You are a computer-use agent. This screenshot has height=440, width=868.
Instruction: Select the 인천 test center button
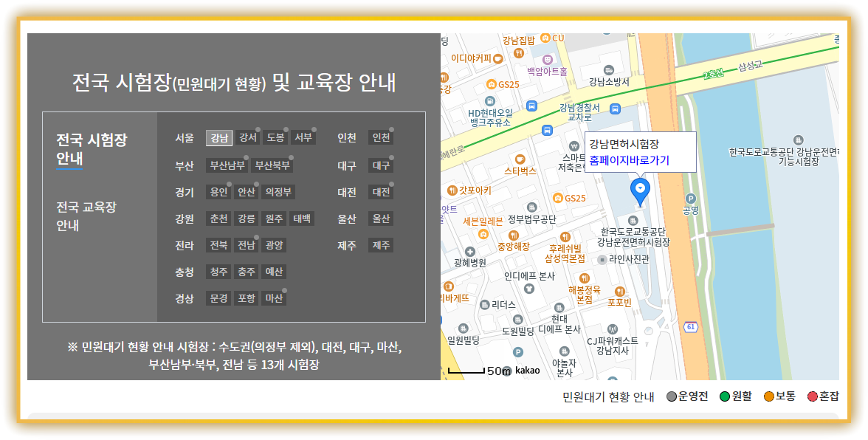[381, 137]
